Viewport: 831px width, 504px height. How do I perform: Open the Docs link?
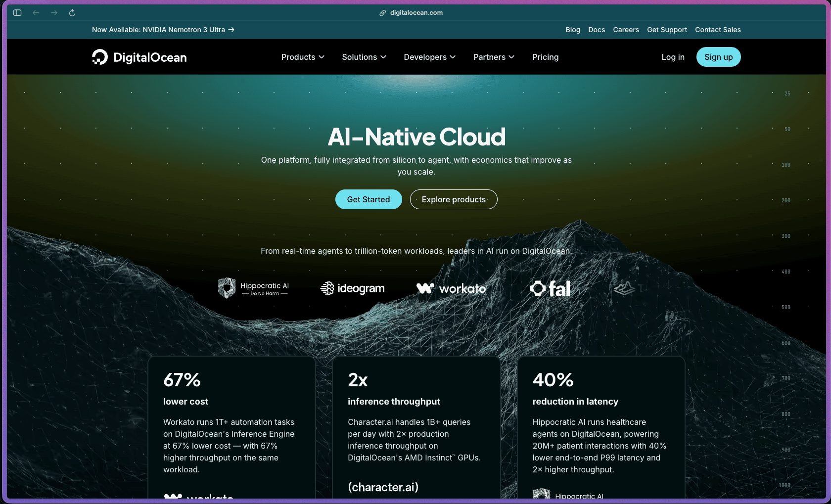[597, 30]
